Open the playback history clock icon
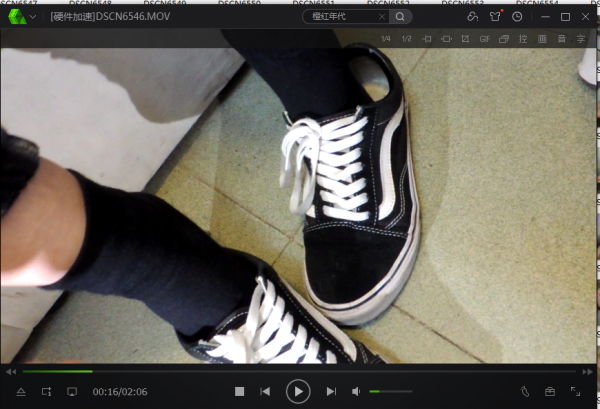 (517, 17)
